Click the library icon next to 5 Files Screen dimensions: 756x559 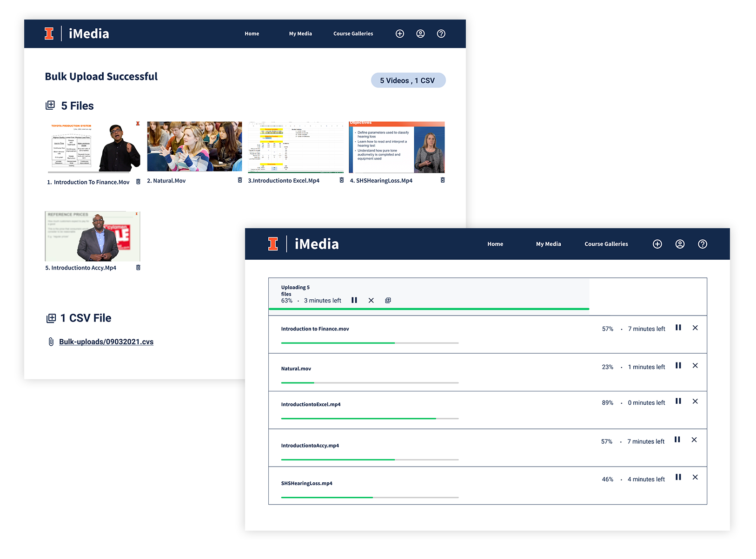pyautogui.click(x=50, y=105)
